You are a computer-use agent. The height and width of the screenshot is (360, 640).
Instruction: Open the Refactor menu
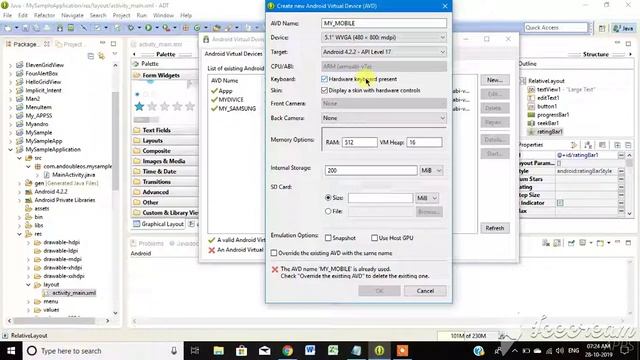[x=44, y=15]
